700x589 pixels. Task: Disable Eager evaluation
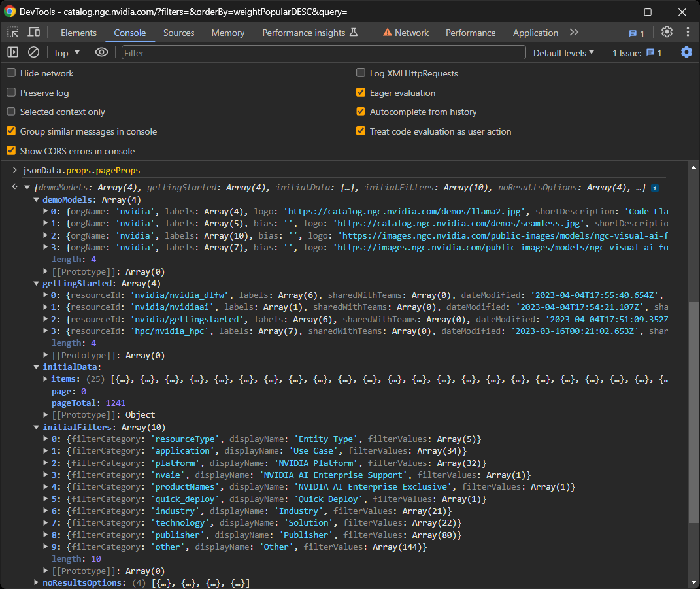[x=361, y=93]
